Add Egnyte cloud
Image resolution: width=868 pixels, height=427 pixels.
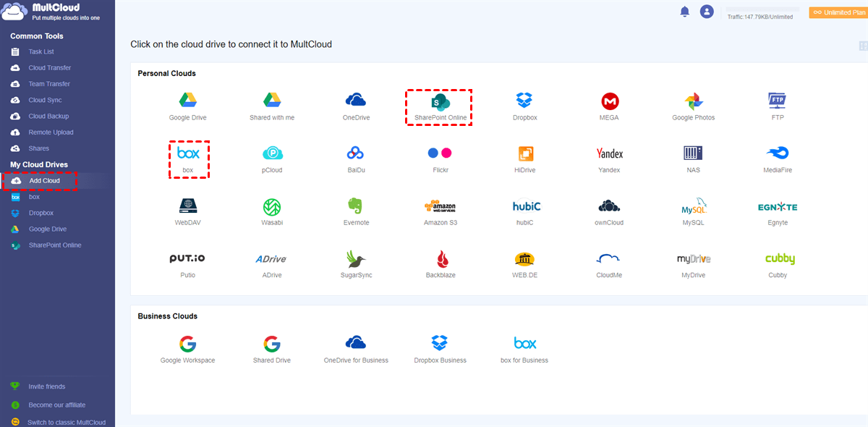[x=778, y=213]
